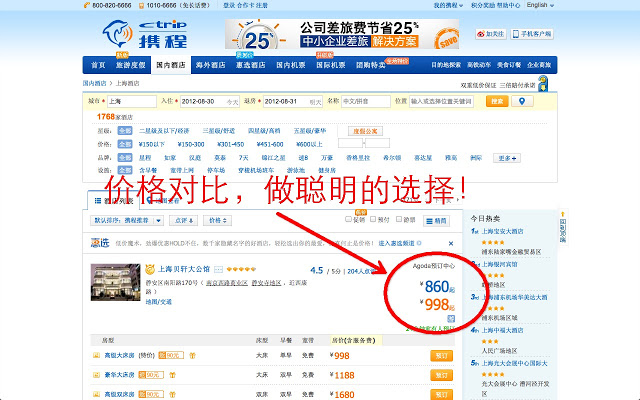Viewport: 640px width, 400px height.
Task: Click the mobile phone icon beside 1010-6666
Action: pos(141,5)
